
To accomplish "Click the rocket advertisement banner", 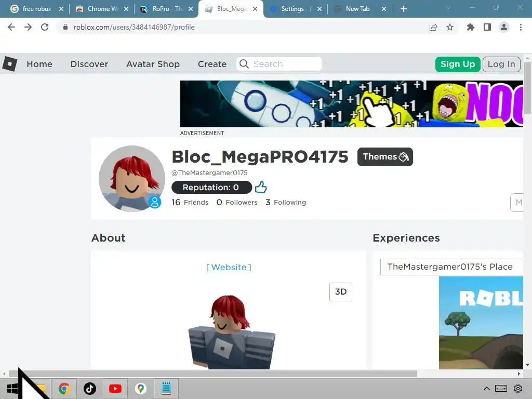I will pyautogui.click(x=352, y=104).
